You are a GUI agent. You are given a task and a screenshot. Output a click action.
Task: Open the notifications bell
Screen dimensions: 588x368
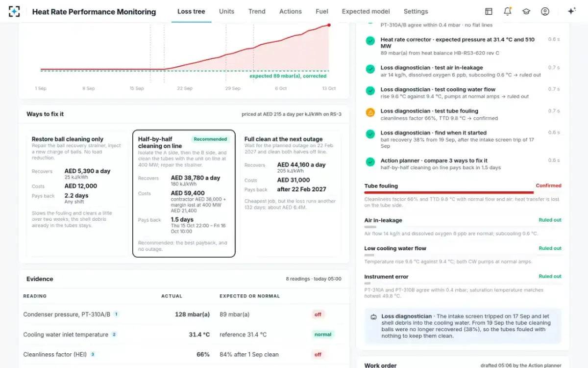[x=507, y=11]
